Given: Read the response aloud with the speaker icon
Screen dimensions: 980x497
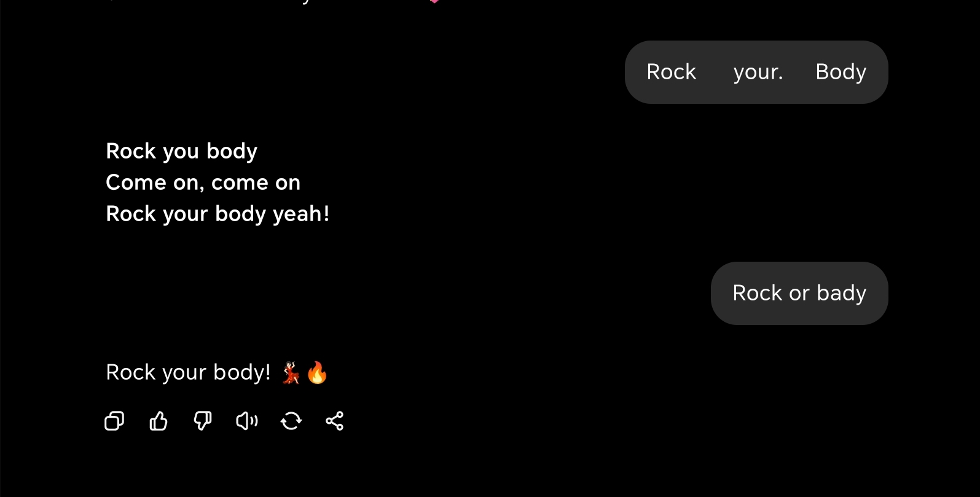Looking at the screenshot, I should pyautogui.click(x=247, y=421).
